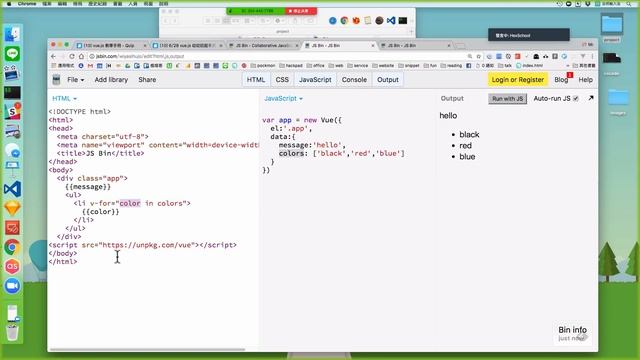Open the pockmon bookmarks folder
The height and width of the screenshot is (360, 640).
[x=262, y=65]
